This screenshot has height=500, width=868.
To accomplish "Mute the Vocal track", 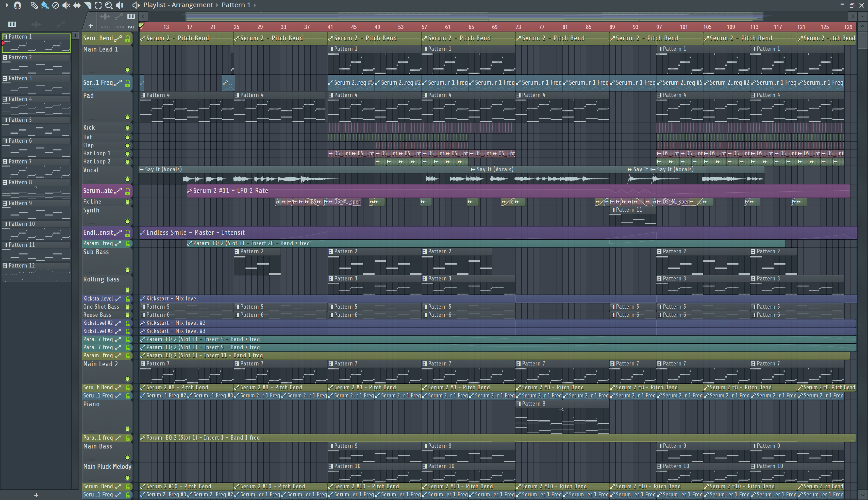I will pos(127,179).
